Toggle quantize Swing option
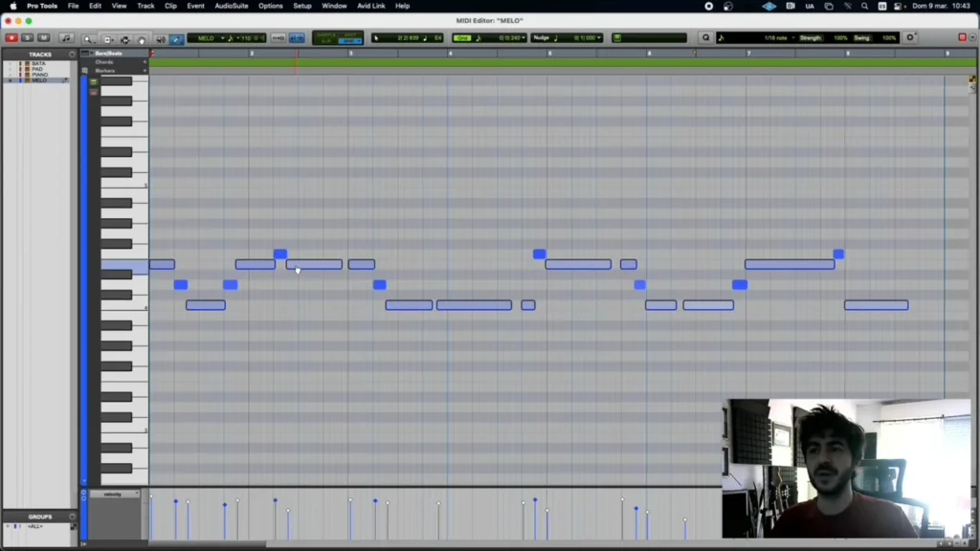980x551 pixels. tap(862, 38)
